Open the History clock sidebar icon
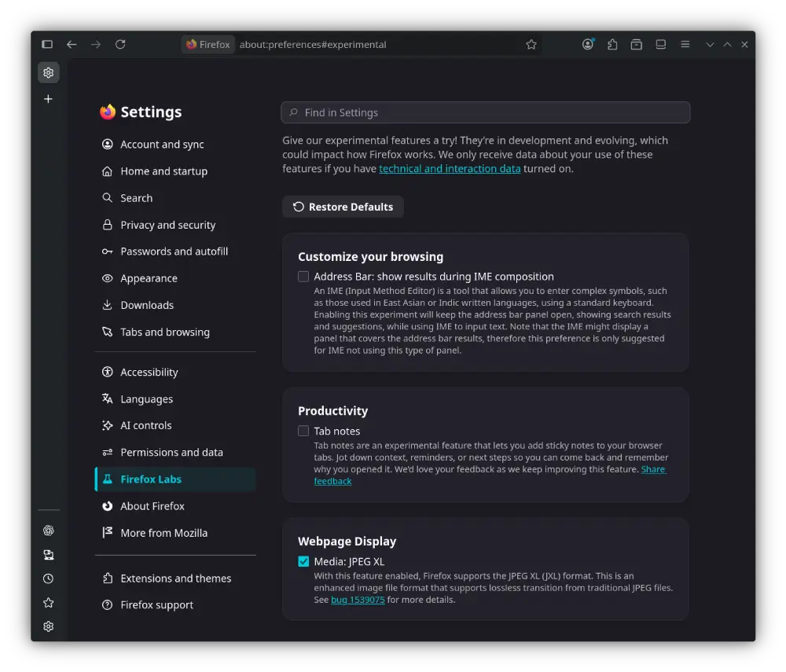 click(x=49, y=578)
